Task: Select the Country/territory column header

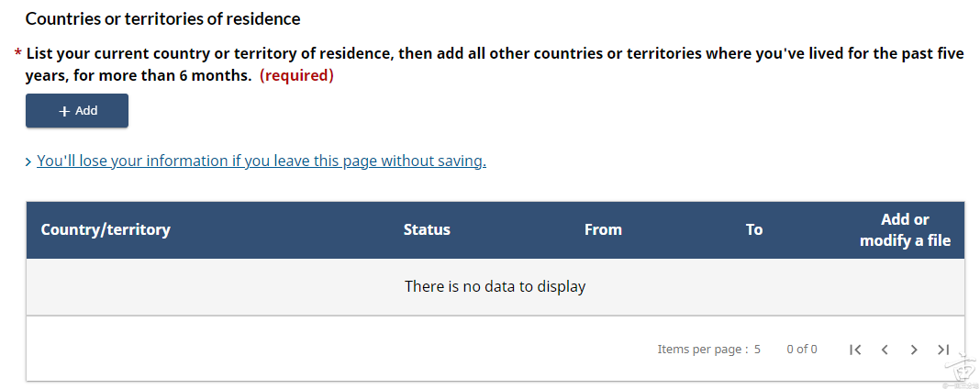Action: 106,229
